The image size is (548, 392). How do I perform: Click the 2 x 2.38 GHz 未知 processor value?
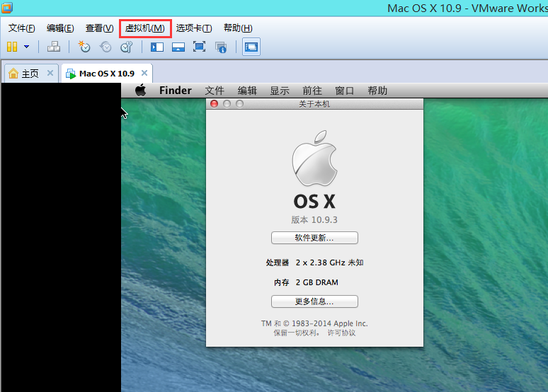click(329, 263)
